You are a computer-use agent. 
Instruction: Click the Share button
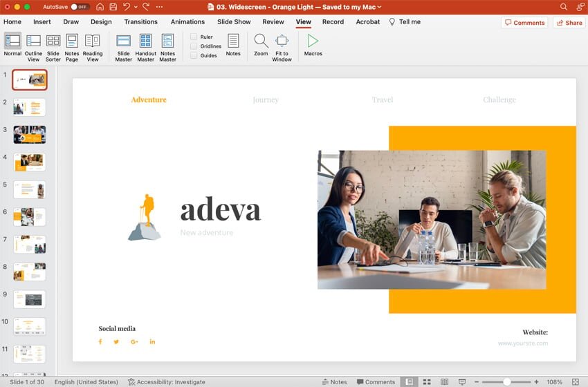(x=569, y=23)
